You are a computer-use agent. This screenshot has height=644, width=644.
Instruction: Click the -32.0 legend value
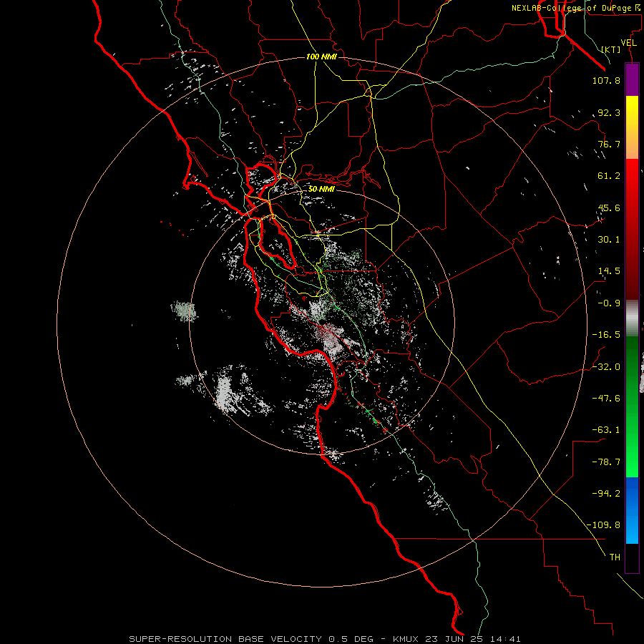[x=606, y=367]
